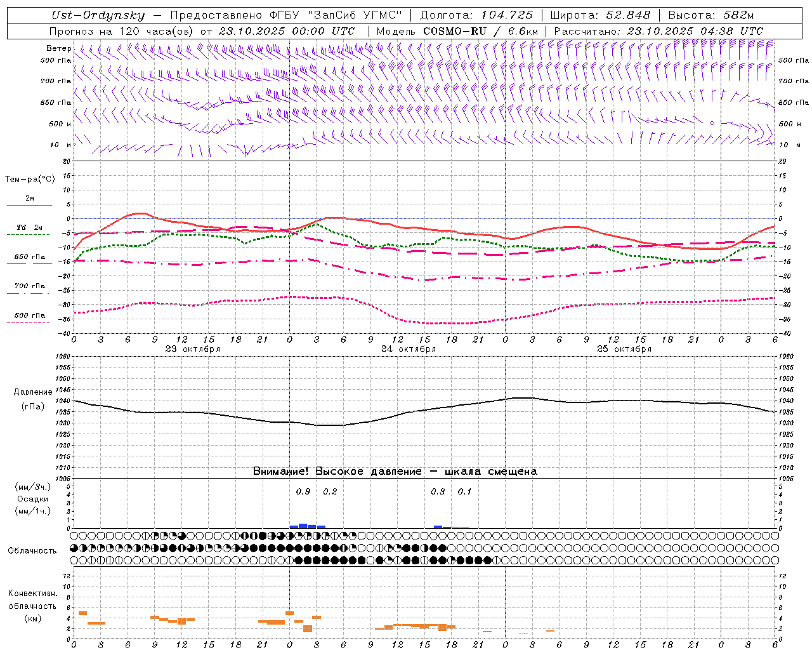Screen dimensions: 812x650
Task: Jump to the 25 октября date label
Action: coord(624,349)
